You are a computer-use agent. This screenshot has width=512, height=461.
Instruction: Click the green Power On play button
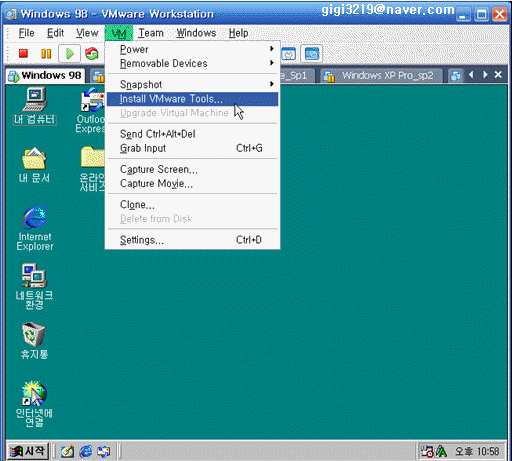click(x=69, y=53)
